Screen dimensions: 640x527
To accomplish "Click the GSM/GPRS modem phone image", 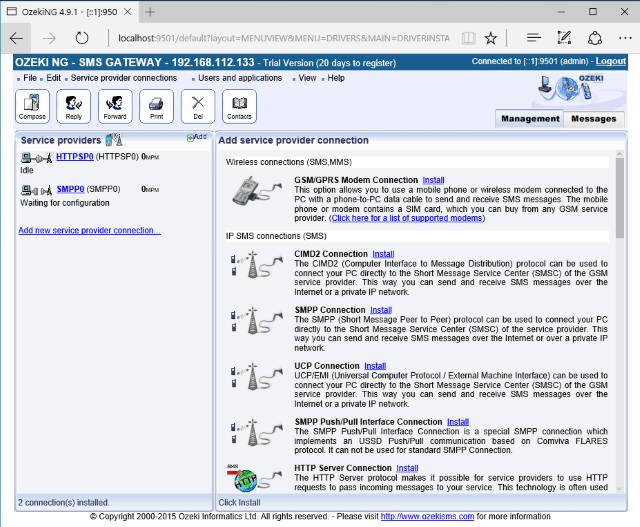I will pos(257,190).
